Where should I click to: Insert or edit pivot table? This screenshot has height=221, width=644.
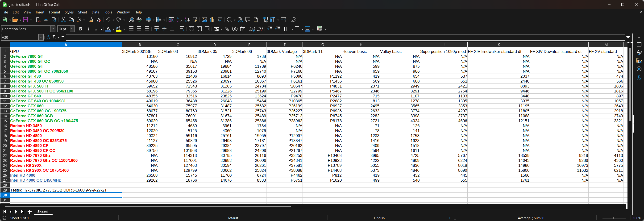tap(220, 20)
